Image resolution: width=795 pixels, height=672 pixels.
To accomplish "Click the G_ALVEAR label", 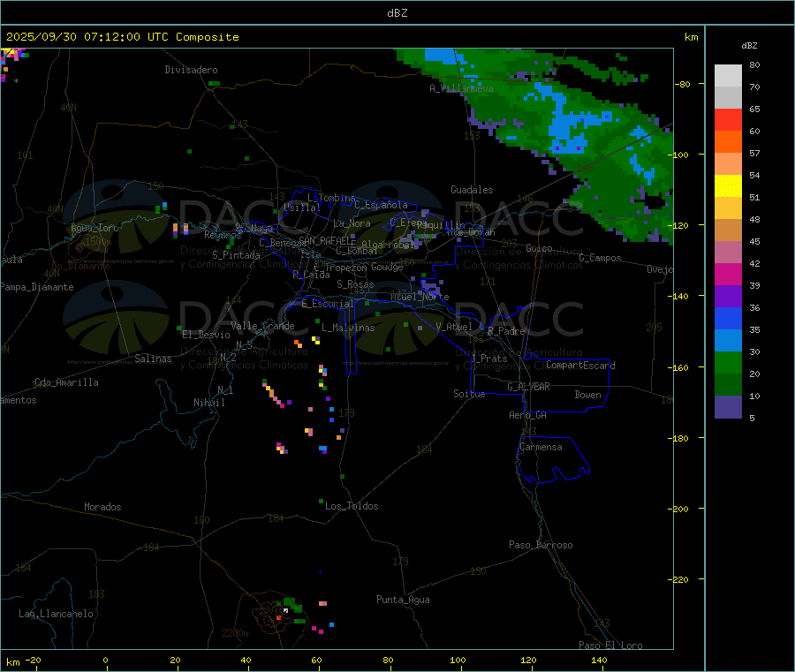I will (528, 387).
